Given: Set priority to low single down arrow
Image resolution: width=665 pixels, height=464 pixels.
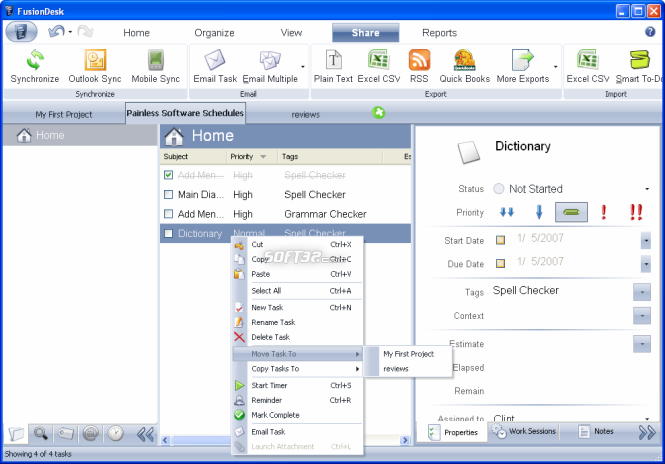Looking at the screenshot, I should tap(539, 212).
